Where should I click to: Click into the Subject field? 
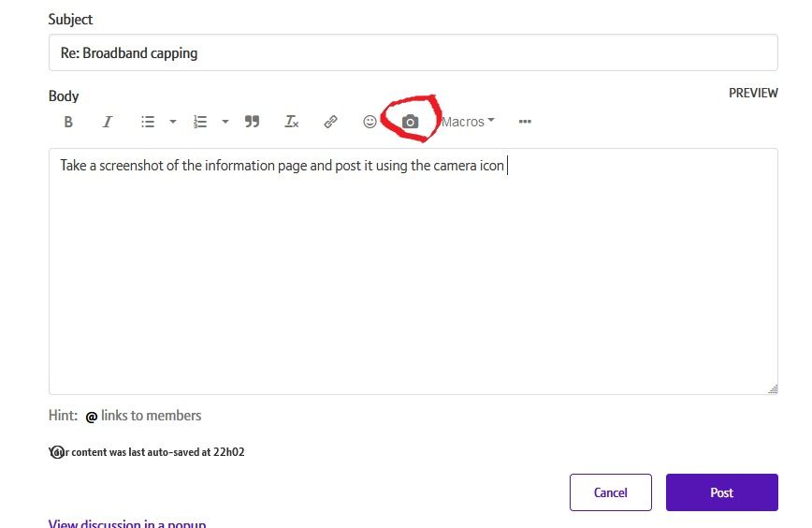tap(413, 53)
